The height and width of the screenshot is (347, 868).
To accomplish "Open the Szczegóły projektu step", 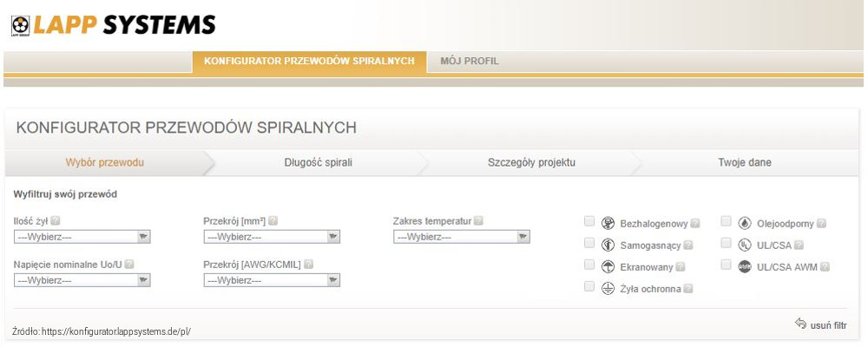I will coord(531,162).
